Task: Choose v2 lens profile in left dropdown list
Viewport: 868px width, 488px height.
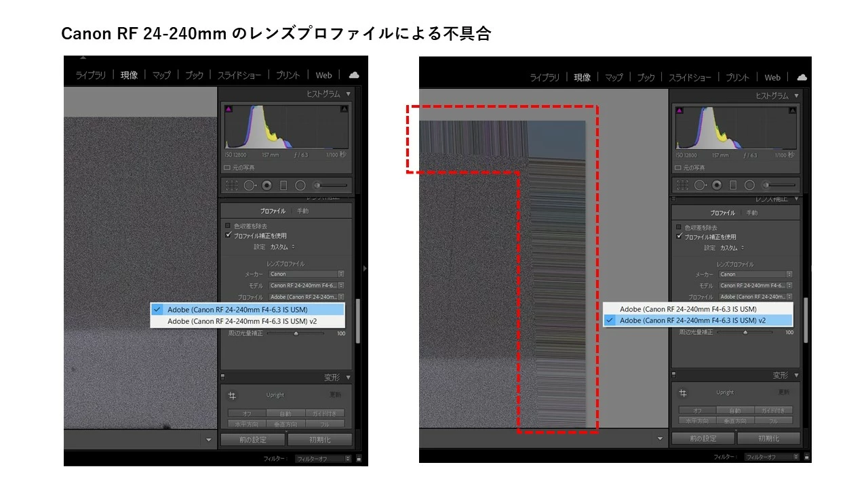Action: click(x=248, y=321)
